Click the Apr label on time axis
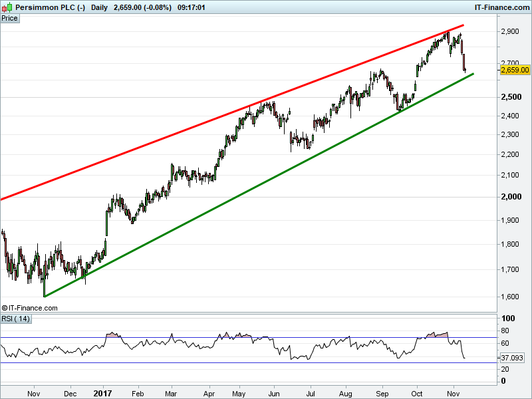This screenshot has height=399, width=532. (x=209, y=394)
